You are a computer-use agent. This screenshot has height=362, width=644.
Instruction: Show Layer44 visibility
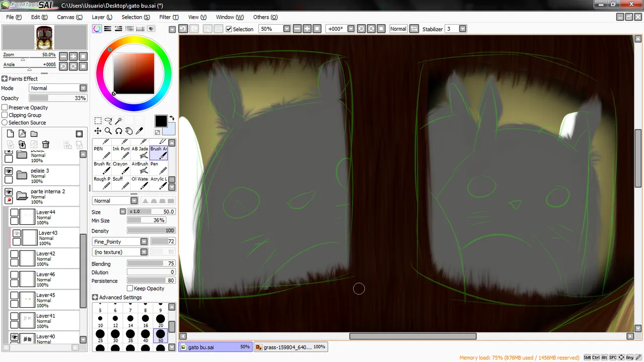(14, 213)
